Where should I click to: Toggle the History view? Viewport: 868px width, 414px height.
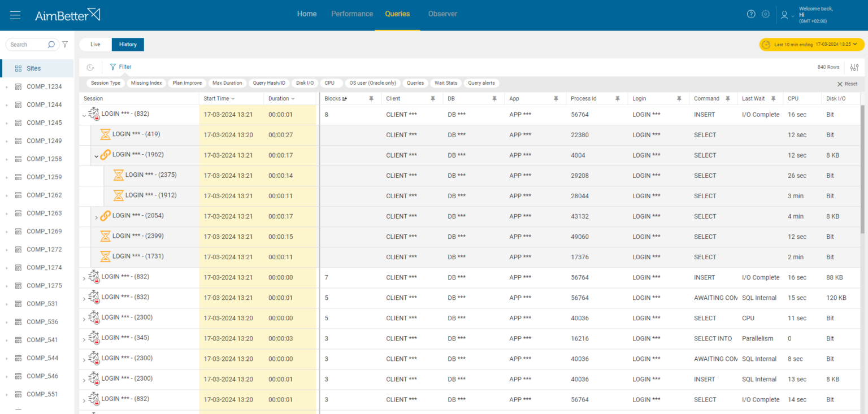(127, 44)
